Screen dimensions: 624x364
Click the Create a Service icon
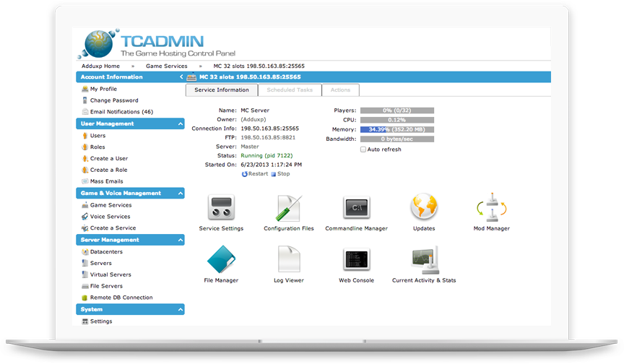(84, 228)
